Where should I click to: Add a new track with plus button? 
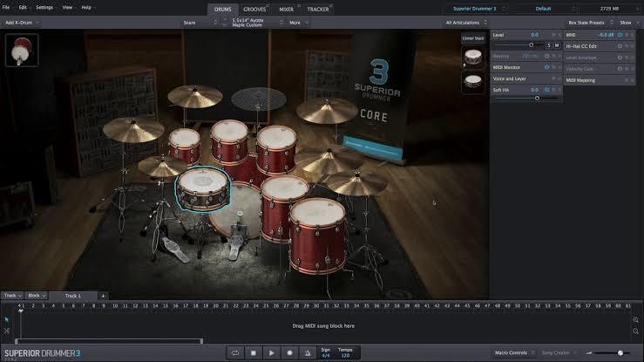(103, 296)
